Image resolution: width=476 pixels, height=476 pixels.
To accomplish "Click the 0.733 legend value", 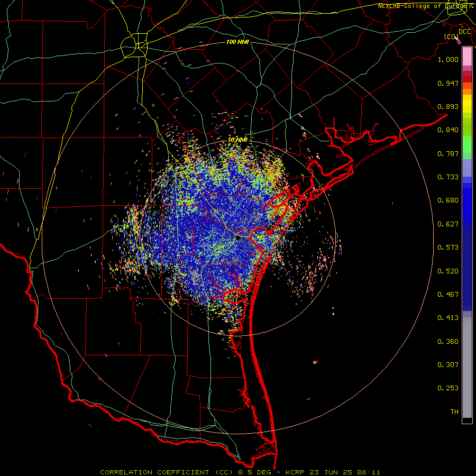I will click(448, 177).
